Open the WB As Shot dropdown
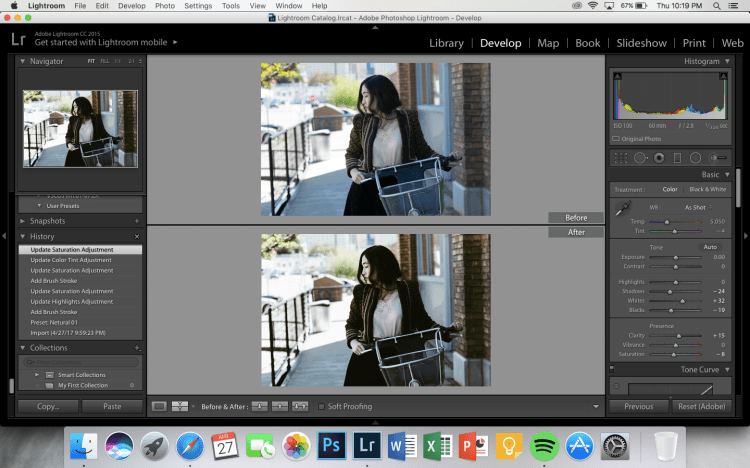Image resolution: width=750 pixels, height=468 pixels. click(x=698, y=207)
